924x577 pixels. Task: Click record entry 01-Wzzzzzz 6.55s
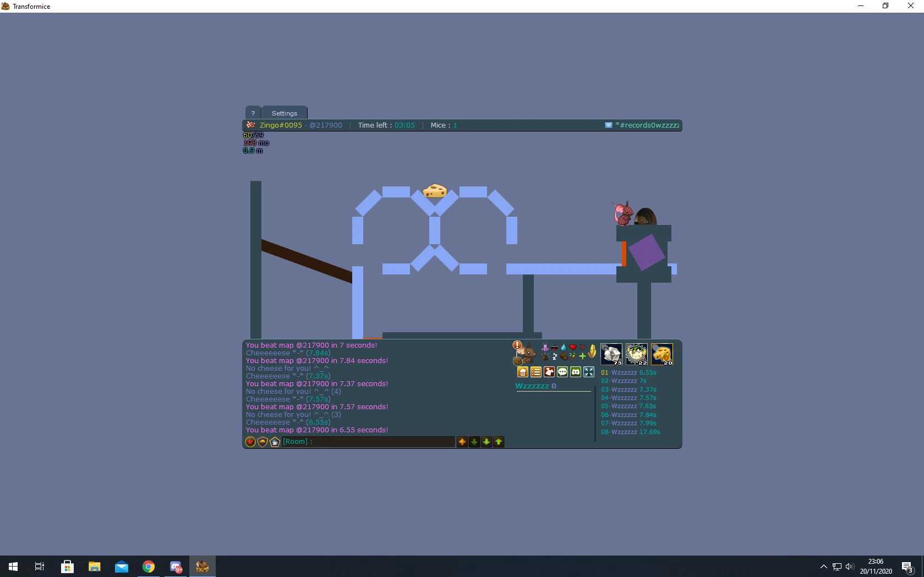[x=628, y=372]
